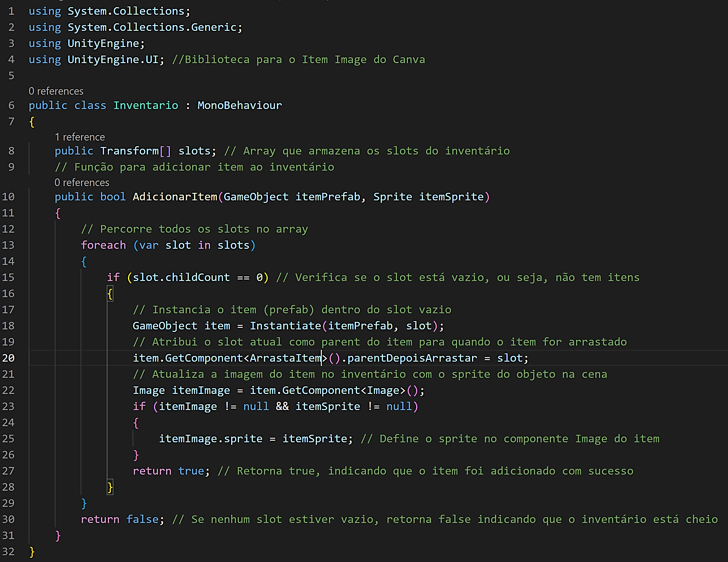Click the parentDepoisArrastar property

click(x=412, y=358)
